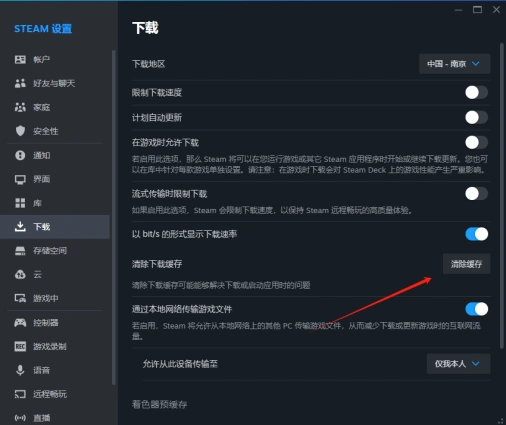Viewport: 506px width, 425px height.
Task: Open 界面 settings label
Action: 42,179
